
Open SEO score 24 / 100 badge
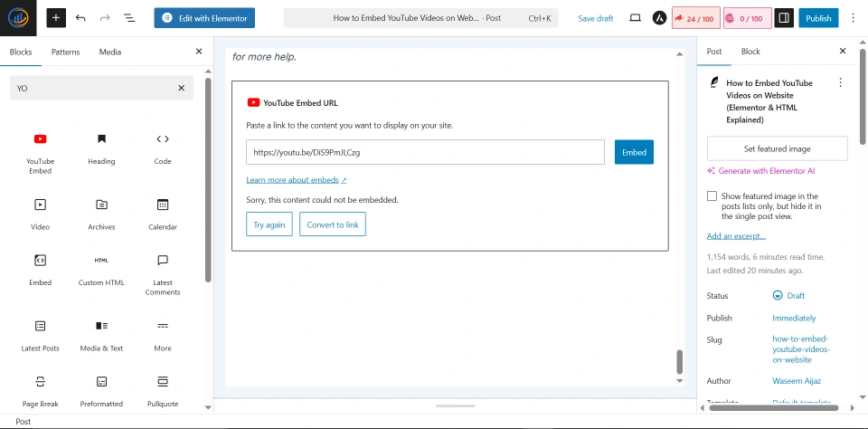(696, 18)
